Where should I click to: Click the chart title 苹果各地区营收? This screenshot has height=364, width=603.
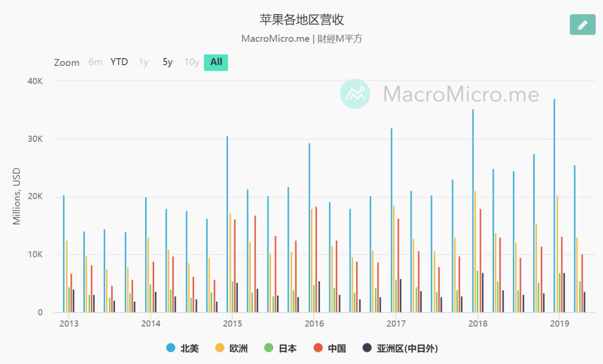click(x=302, y=20)
